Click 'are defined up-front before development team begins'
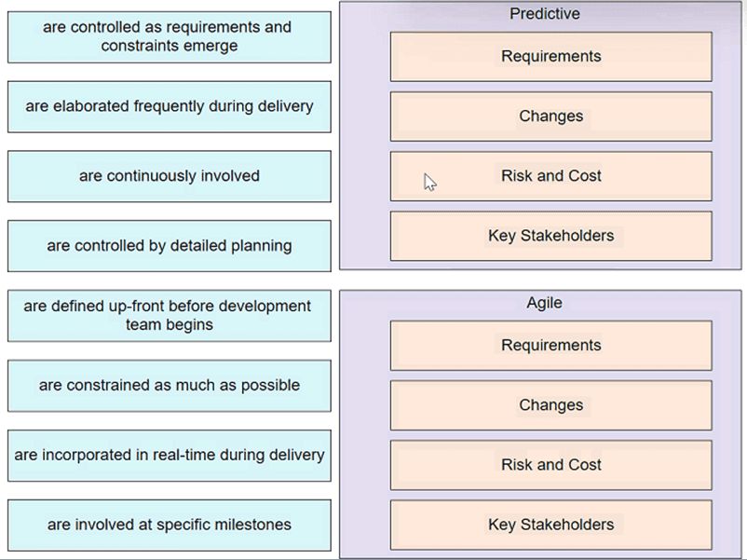Viewport: 747px width, 560px height. coord(169,316)
